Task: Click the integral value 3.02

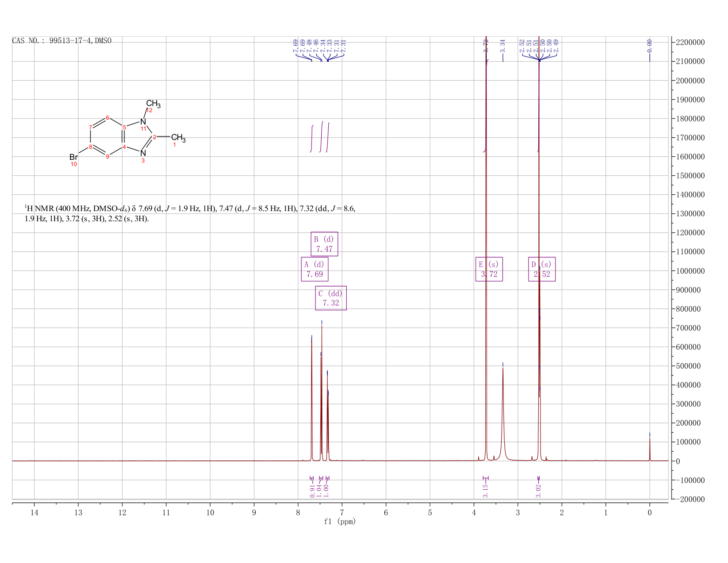Action: tap(539, 491)
